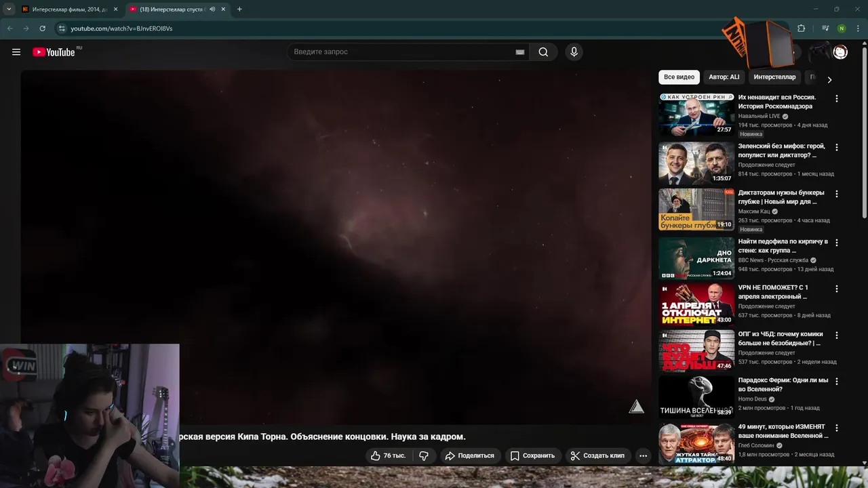Image resolution: width=868 pixels, height=488 pixels.
Task: Click the Создать клип button
Action: pos(597,455)
